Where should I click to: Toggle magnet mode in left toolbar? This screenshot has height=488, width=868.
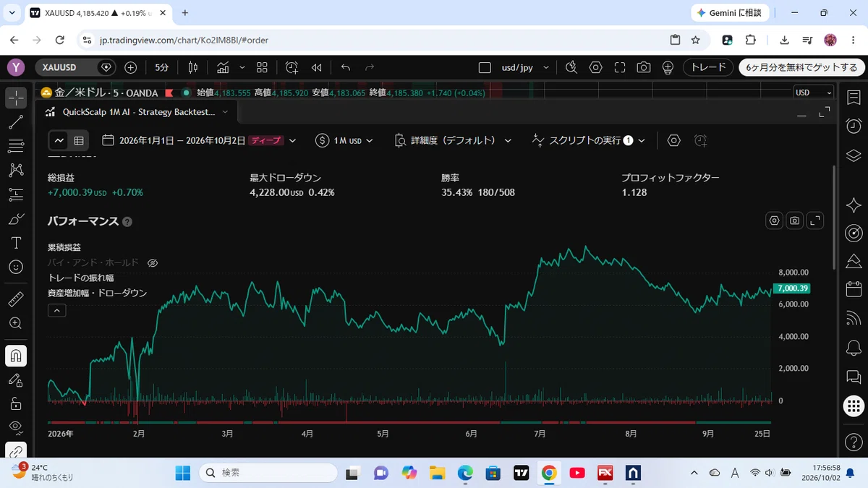point(16,355)
